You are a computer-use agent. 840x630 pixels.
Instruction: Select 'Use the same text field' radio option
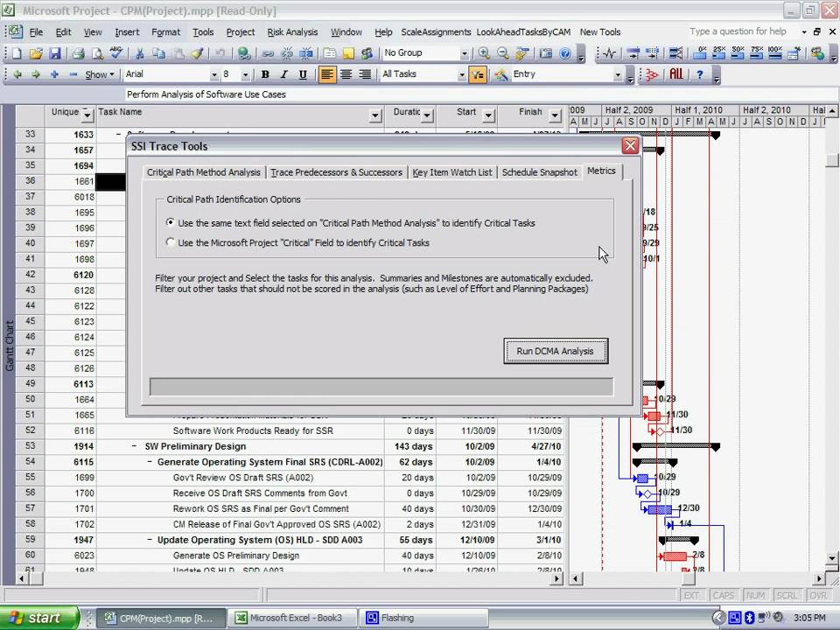tap(171, 222)
